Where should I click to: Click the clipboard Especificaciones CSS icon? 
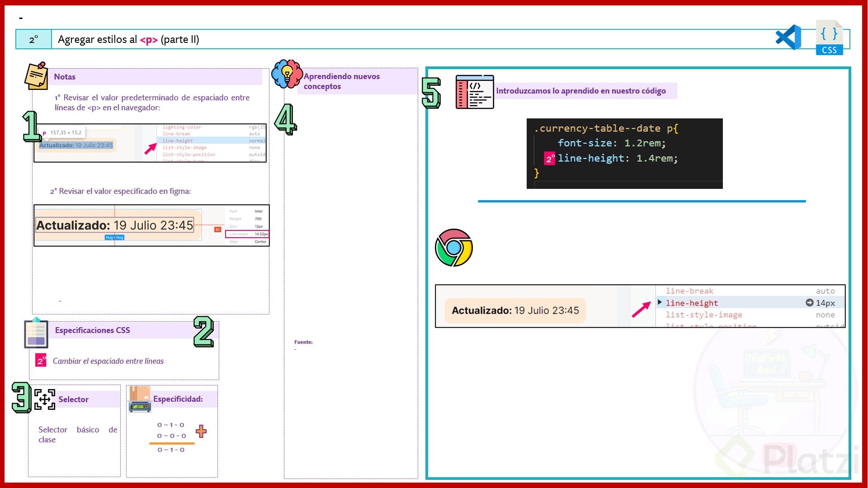point(36,333)
